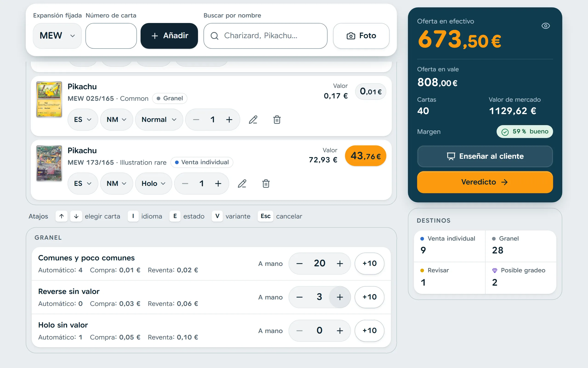This screenshot has width=588, height=368.
Task: Add one to Reverse sin valor
Action: point(340,297)
